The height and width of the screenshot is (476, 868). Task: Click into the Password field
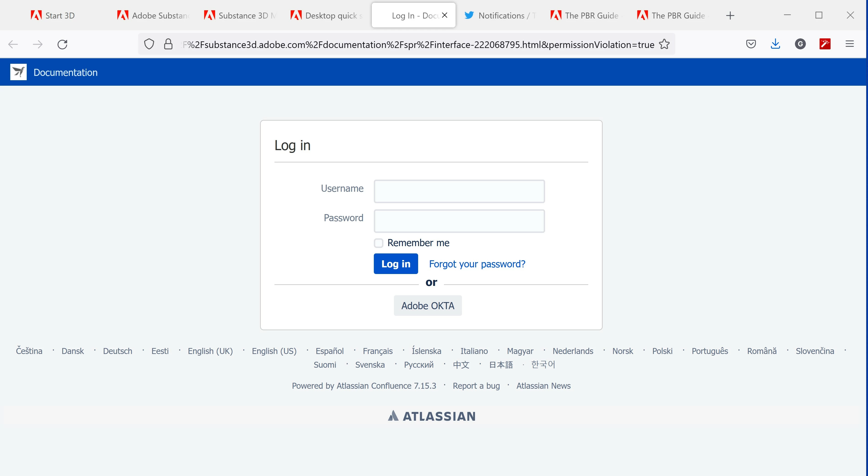pyautogui.click(x=459, y=221)
